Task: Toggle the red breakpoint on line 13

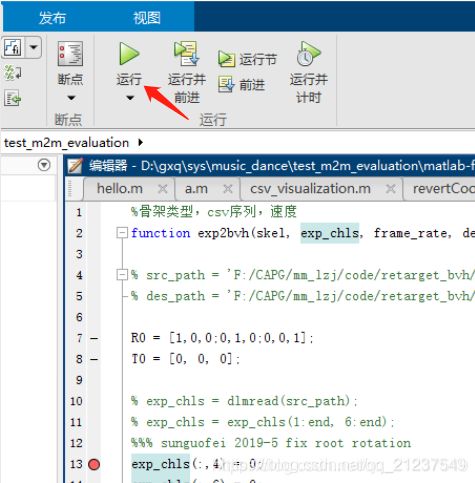Action: tap(94, 464)
